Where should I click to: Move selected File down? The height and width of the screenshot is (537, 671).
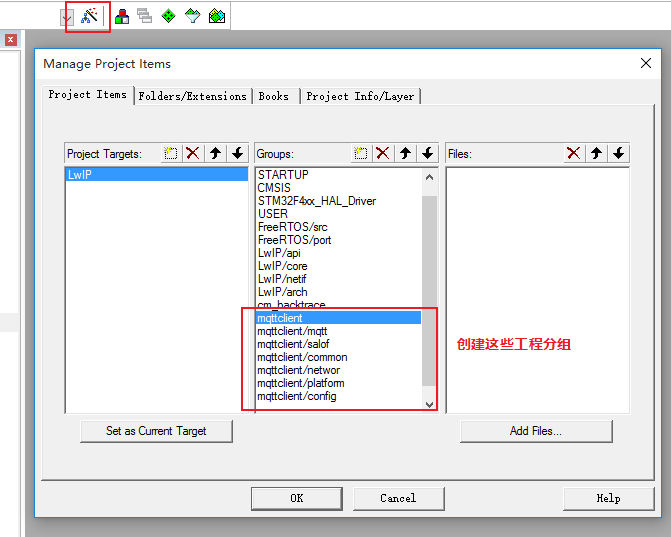pyautogui.click(x=618, y=153)
